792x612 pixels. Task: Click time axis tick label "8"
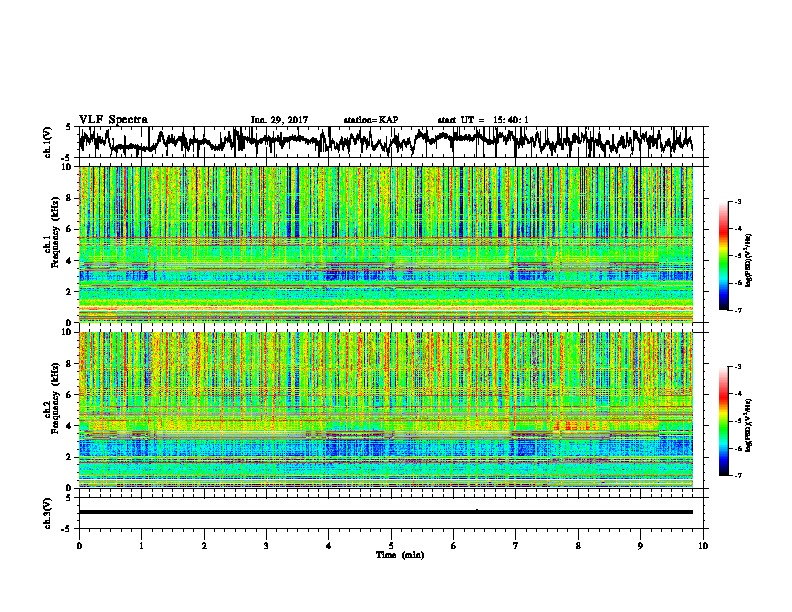(x=578, y=546)
